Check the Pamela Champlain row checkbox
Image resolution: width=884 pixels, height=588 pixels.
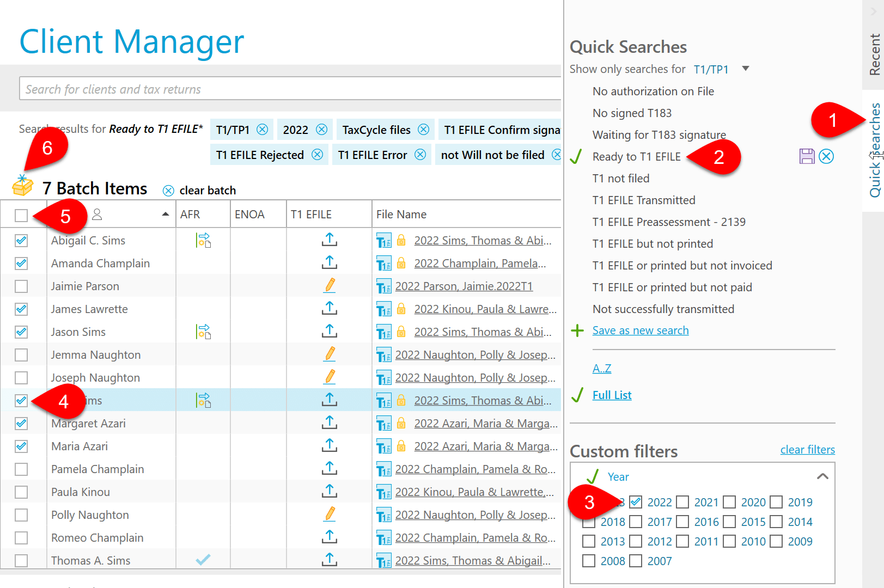(21, 469)
